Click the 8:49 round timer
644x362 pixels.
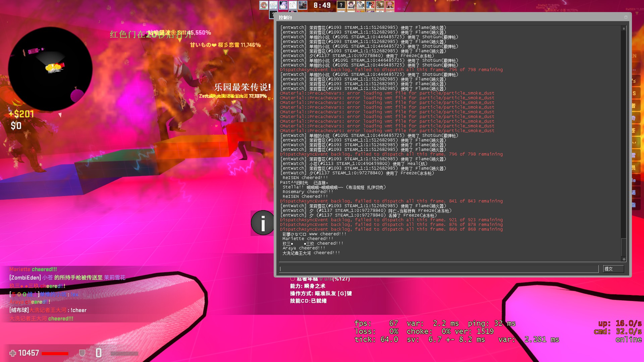click(322, 5)
